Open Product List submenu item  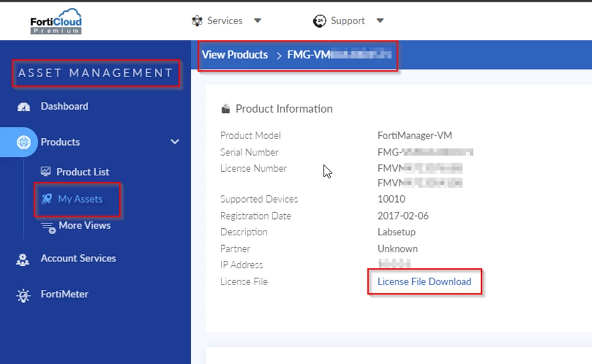point(83,172)
